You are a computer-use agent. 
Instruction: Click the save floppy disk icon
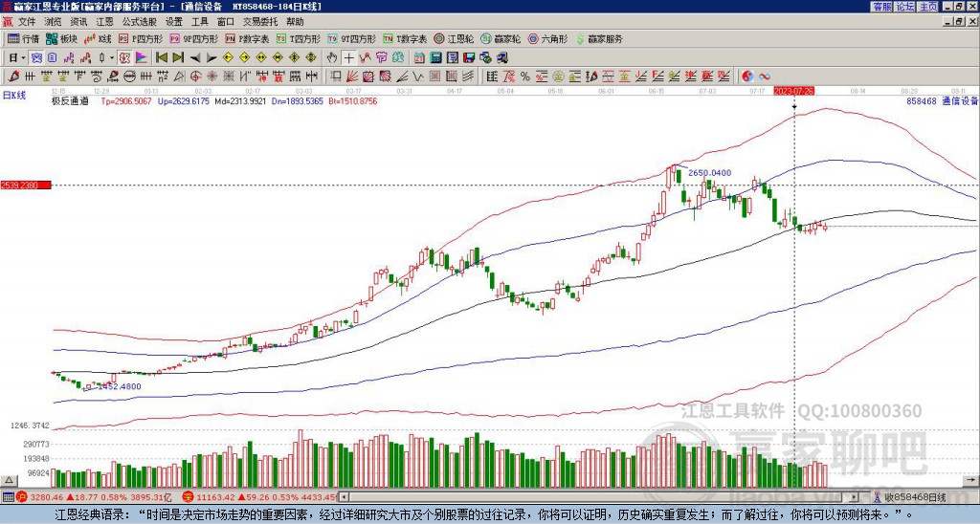point(469,58)
